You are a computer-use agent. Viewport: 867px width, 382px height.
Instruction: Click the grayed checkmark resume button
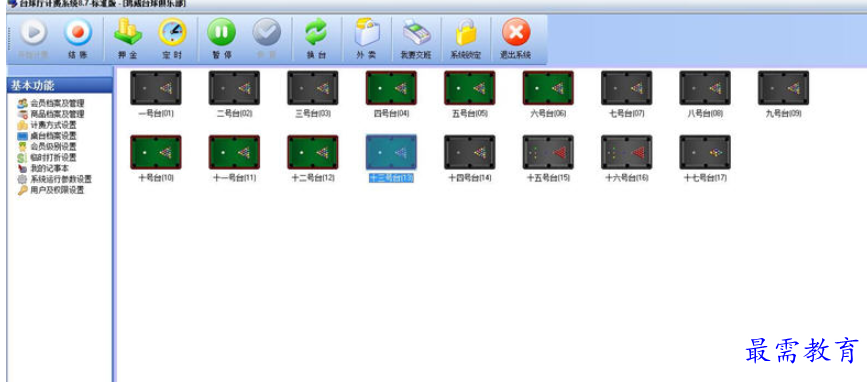tap(267, 32)
